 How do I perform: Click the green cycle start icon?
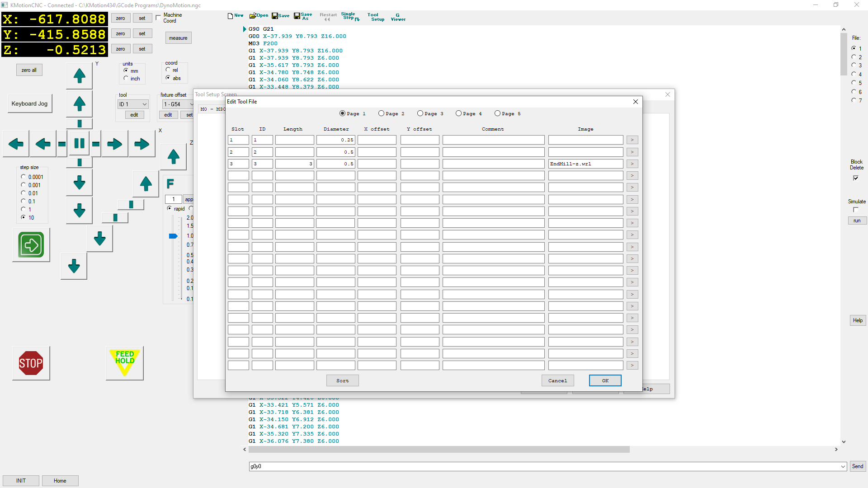31,245
